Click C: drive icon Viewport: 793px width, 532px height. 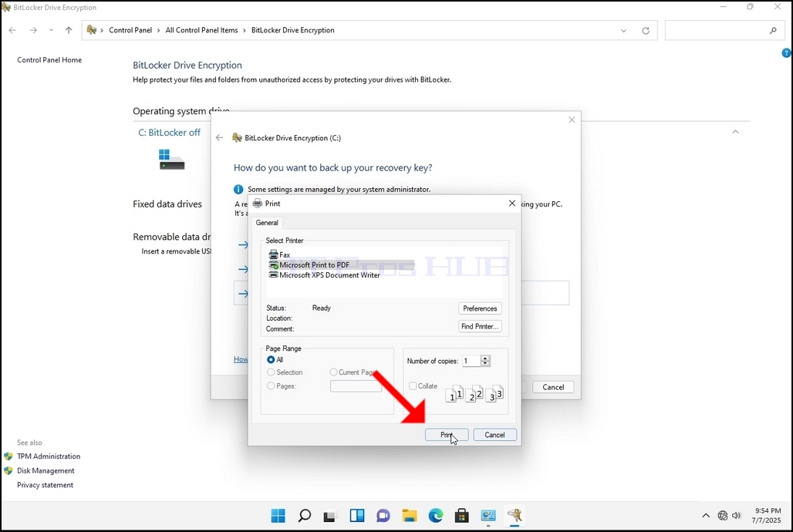click(x=171, y=160)
